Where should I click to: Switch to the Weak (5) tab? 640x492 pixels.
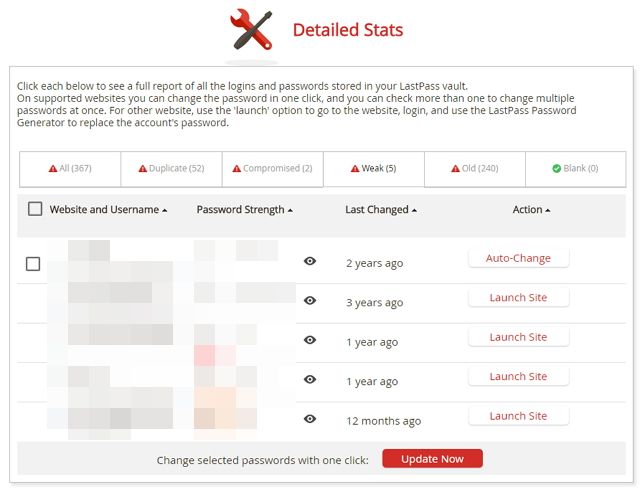[x=373, y=169]
